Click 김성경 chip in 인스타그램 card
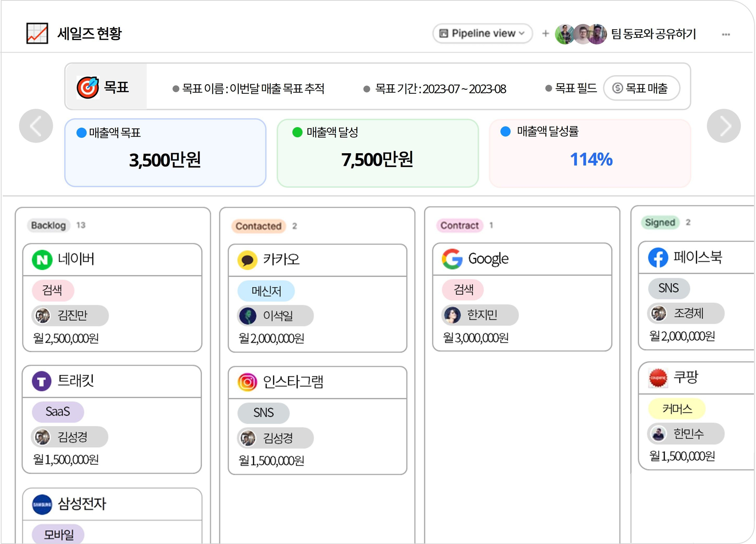The height and width of the screenshot is (544, 756). [x=276, y=438]
